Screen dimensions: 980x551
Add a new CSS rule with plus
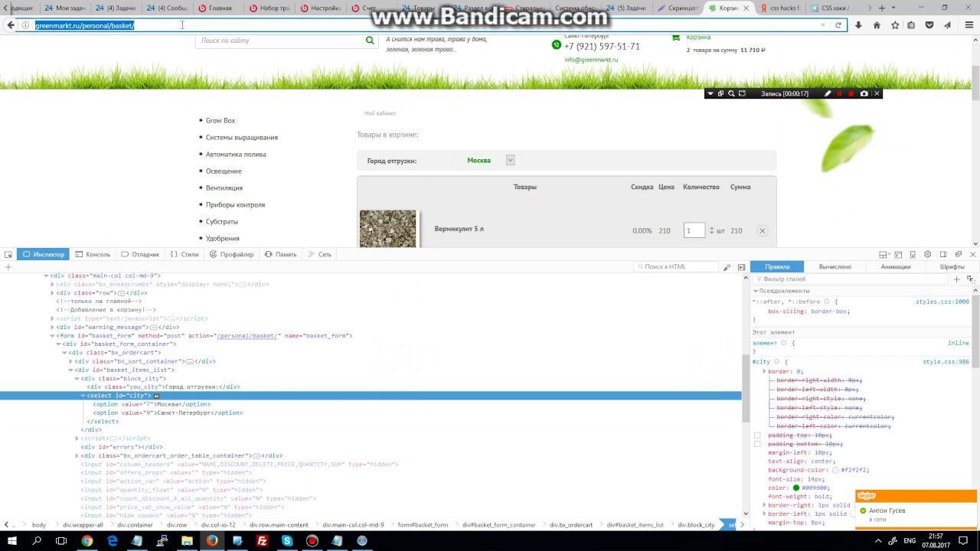tap(956, 279)
